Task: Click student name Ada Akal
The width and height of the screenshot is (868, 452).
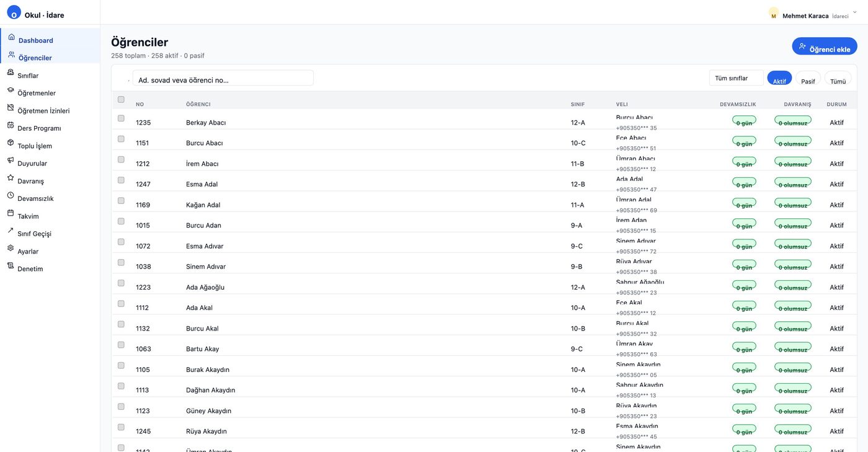Action: pyautogui.click(x=199, y=308)
